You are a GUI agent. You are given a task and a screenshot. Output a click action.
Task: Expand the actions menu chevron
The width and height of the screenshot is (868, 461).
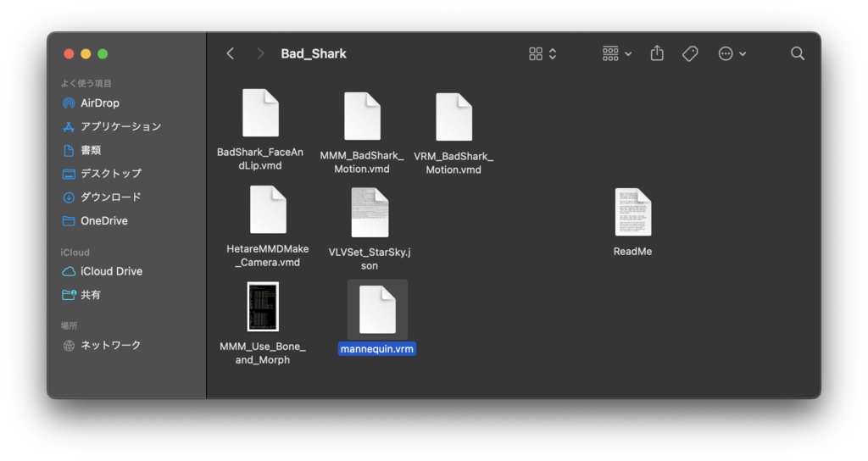coord(743,54)
